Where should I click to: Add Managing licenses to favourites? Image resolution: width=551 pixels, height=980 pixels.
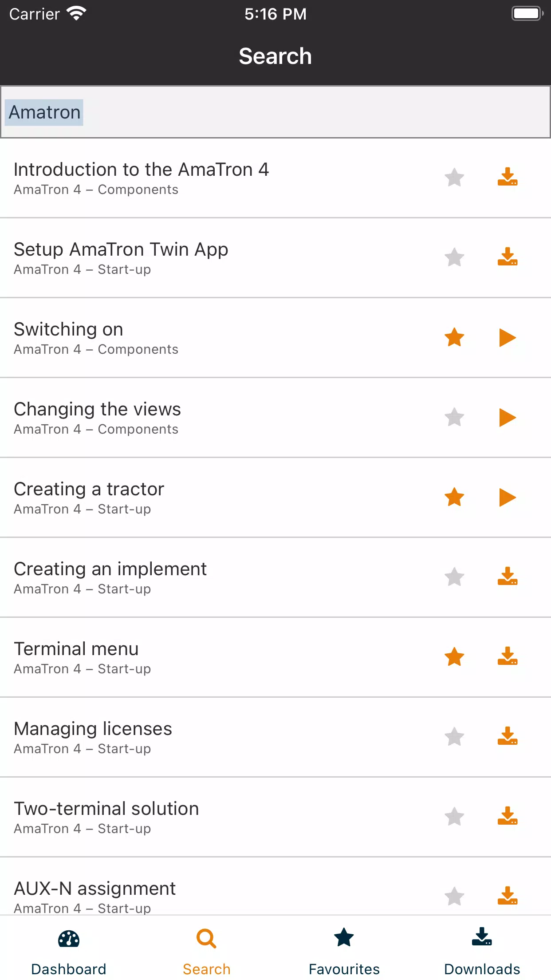pos(454,737)
